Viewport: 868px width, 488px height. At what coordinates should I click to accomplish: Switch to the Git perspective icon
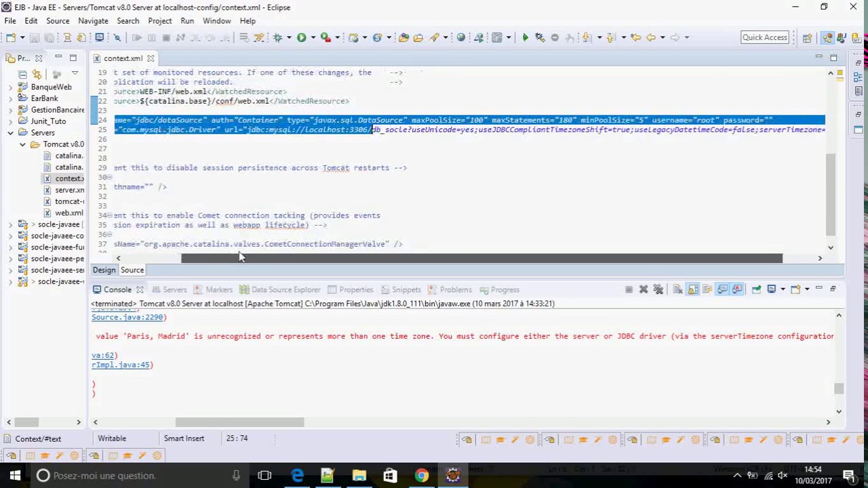tap(856, 38)
